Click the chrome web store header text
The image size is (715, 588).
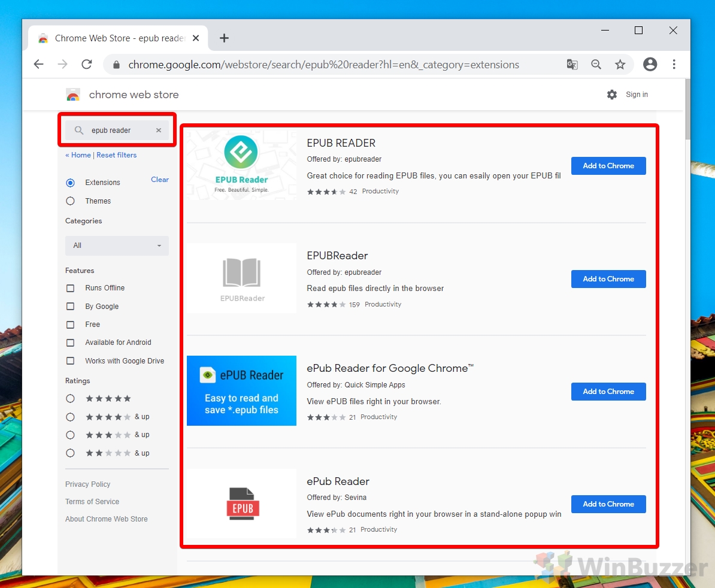(134, 95)
